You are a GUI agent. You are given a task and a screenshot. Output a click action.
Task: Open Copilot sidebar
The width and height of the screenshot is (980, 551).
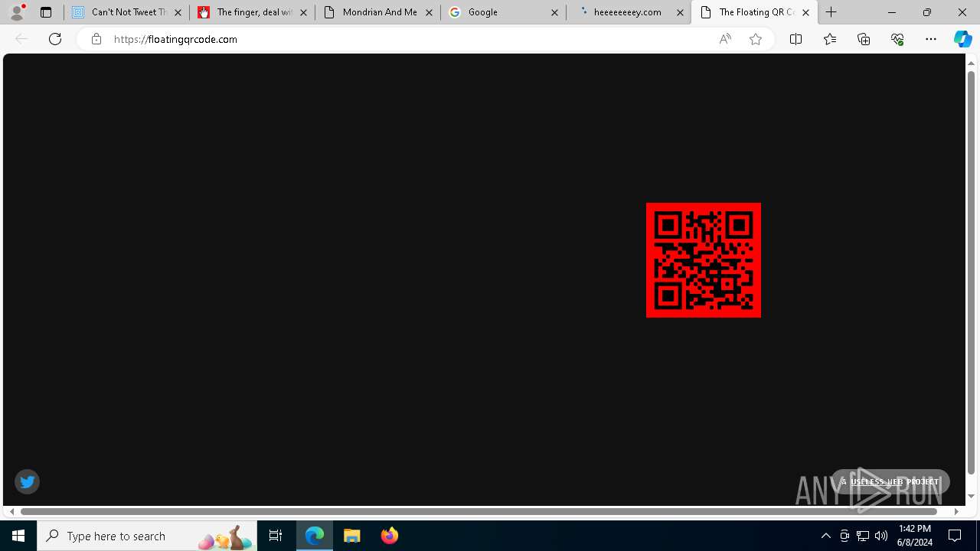(x=963, y=39)
